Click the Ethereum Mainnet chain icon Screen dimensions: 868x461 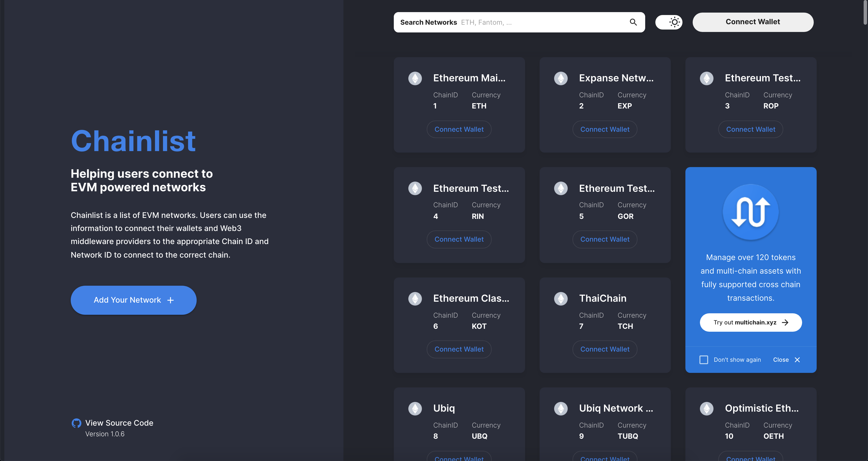pyautogui.click(x=415, y=78)
